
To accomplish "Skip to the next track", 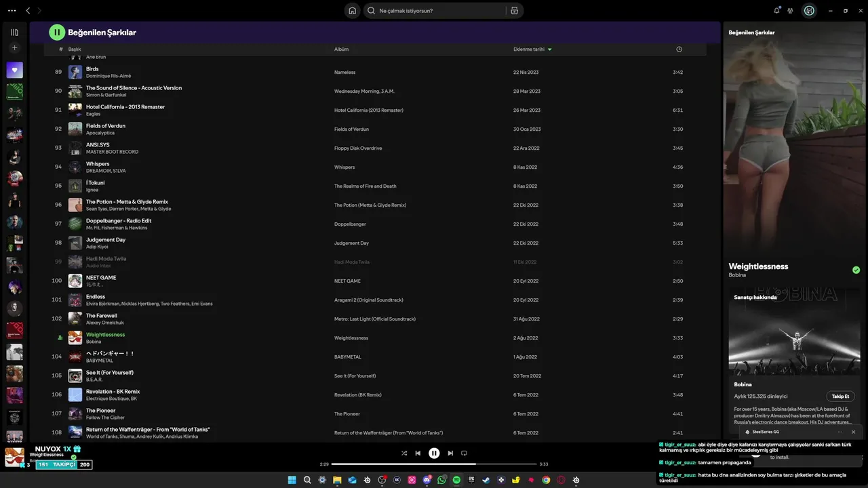I will coord(450,453).
